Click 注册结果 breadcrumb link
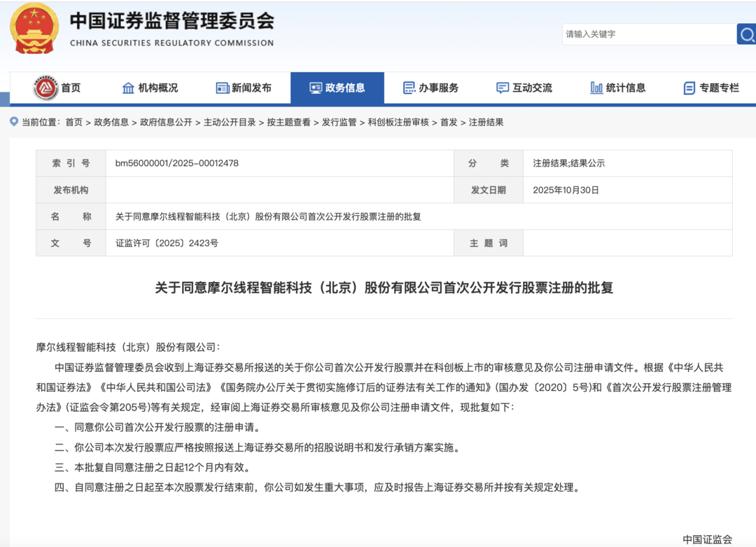 (x=486, y=122)
